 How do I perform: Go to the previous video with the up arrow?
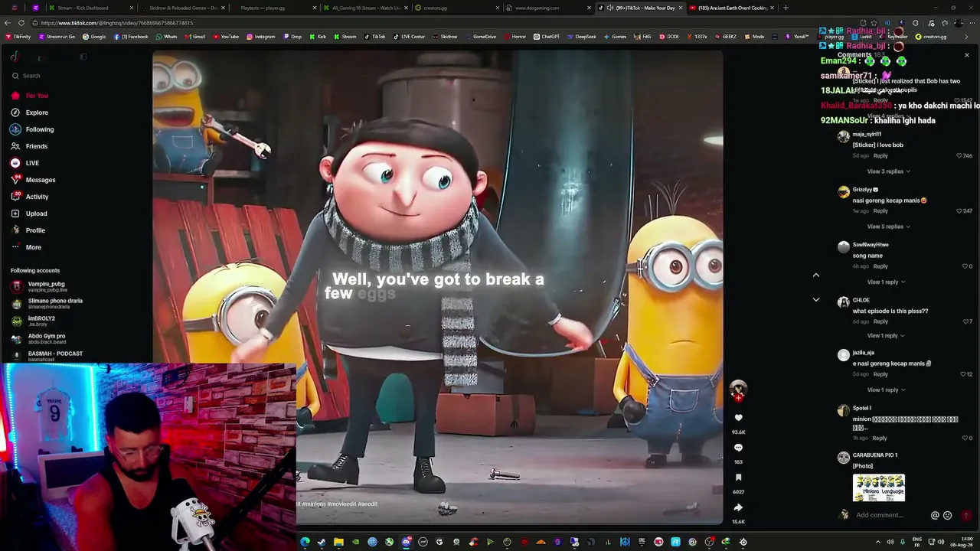coord(816,275)
